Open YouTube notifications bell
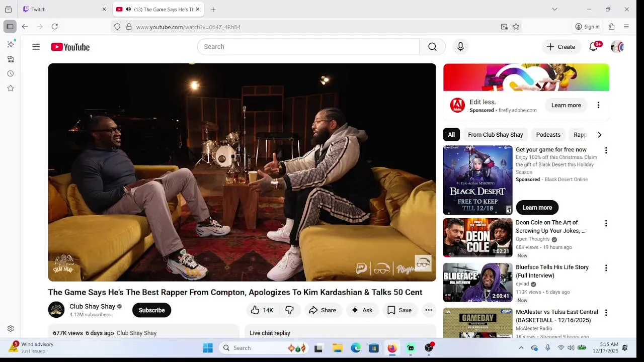The height and width of the screenshot is (362, 644). (594, 47)
